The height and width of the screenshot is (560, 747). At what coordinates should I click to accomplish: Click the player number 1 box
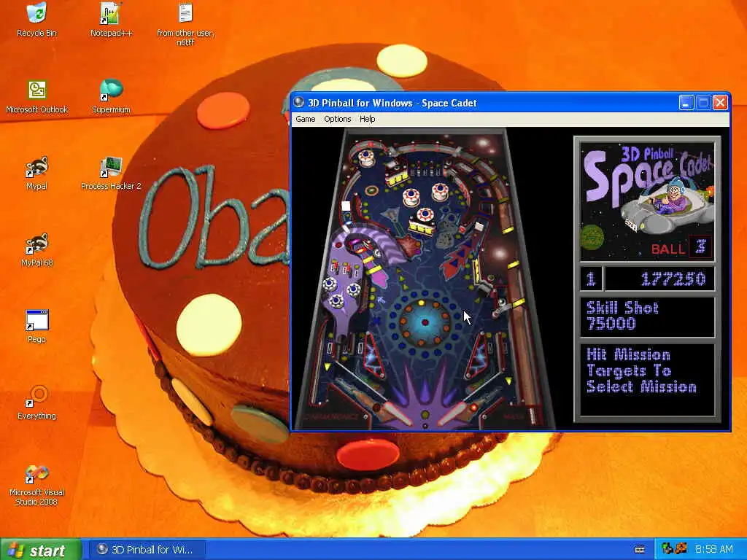tap(591, 279)
